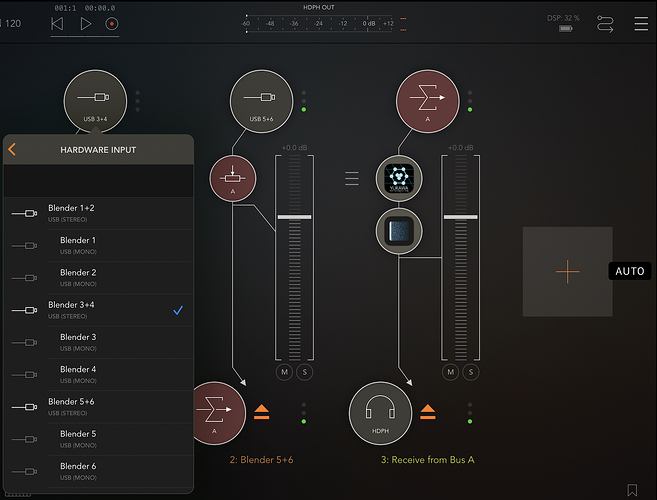Solo channel 3 Receive from Bus A
The image size is (657, 500).
471,372
